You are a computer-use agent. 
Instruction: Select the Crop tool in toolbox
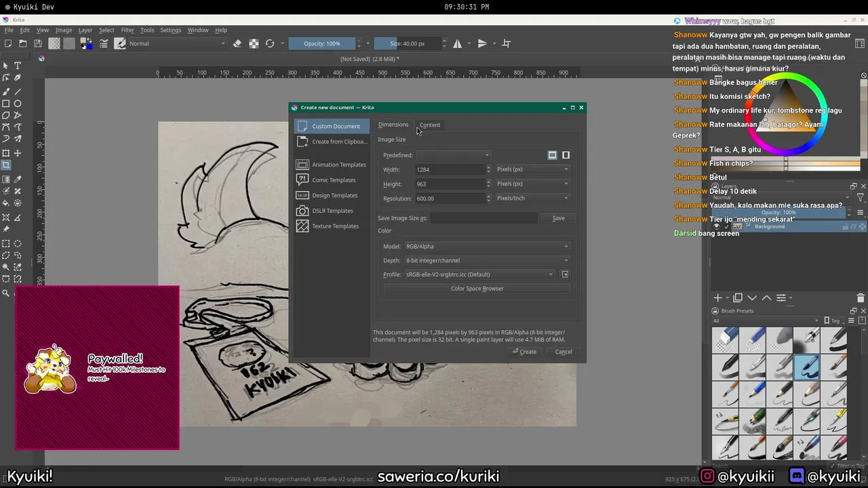click(x=6, y=165)
